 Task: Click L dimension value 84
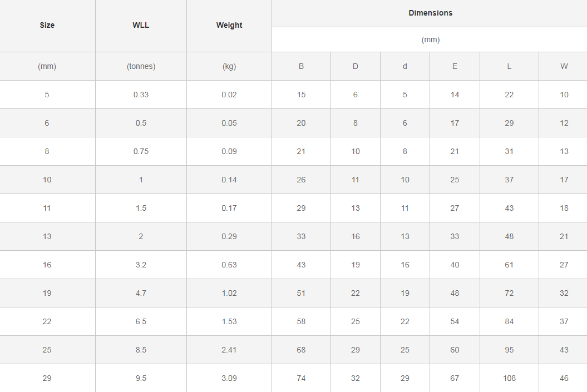point(509,321)
